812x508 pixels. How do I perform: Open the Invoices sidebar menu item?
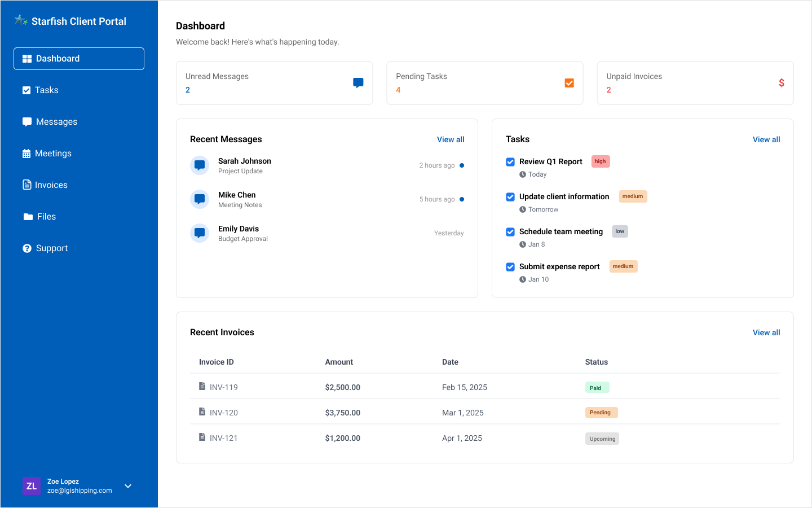pyautogui.click(x=51, y=185)
